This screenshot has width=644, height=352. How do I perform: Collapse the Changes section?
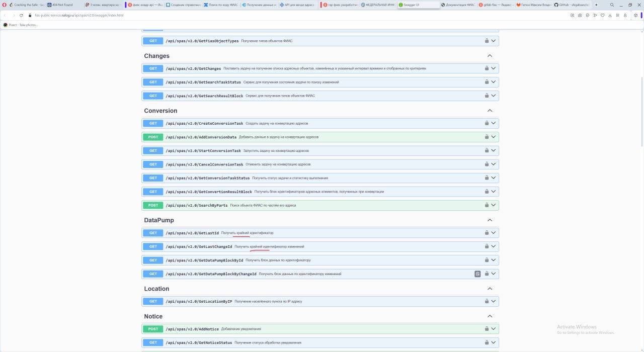490,56
